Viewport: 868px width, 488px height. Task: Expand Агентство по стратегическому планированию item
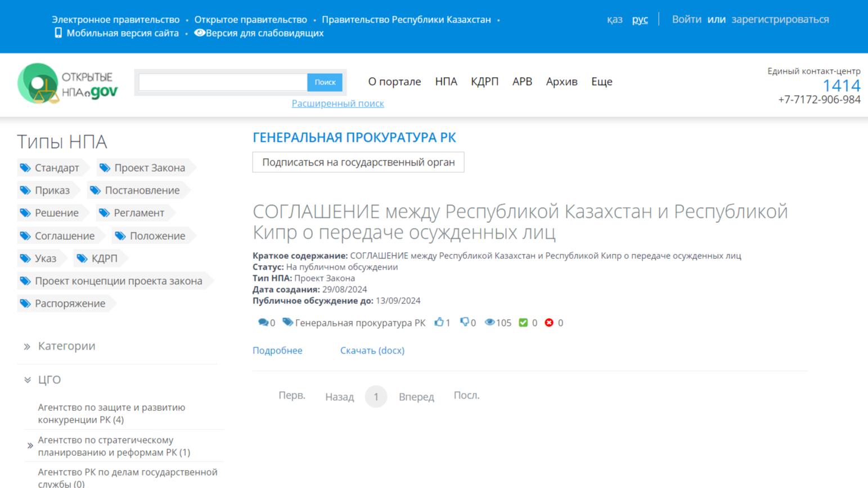[30, 446]
